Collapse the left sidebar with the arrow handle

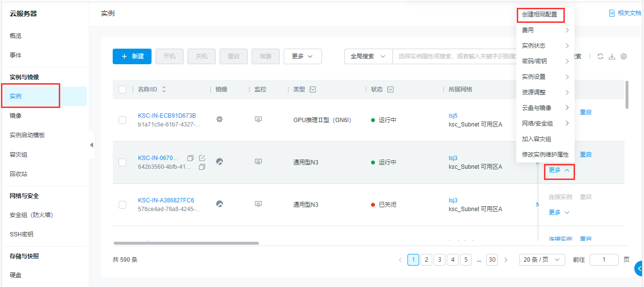click(91, 145)
